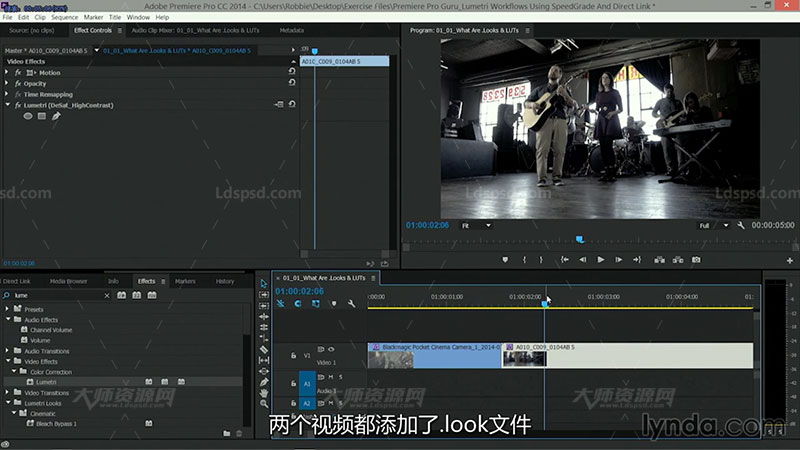Toggle sequence nest insert mode button
Image resolution: width=800 pixels, height=450 pixels.
pyautogui.click(x=281, y=304)
